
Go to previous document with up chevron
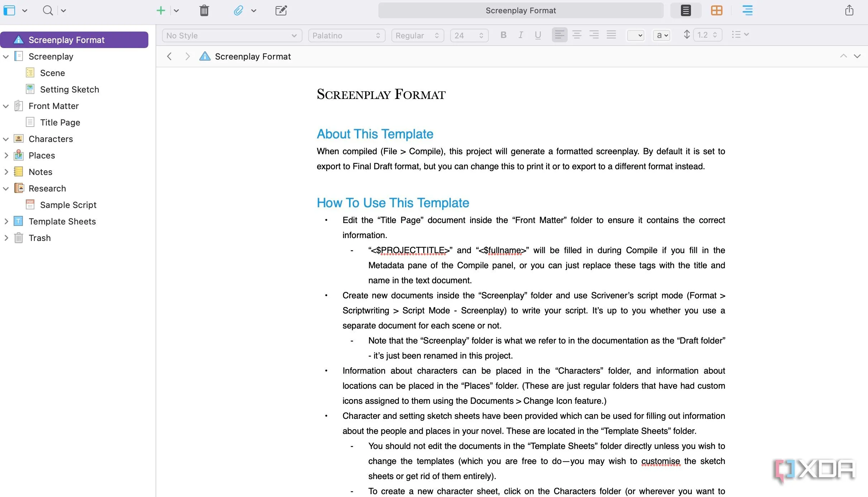click(843, 56)
